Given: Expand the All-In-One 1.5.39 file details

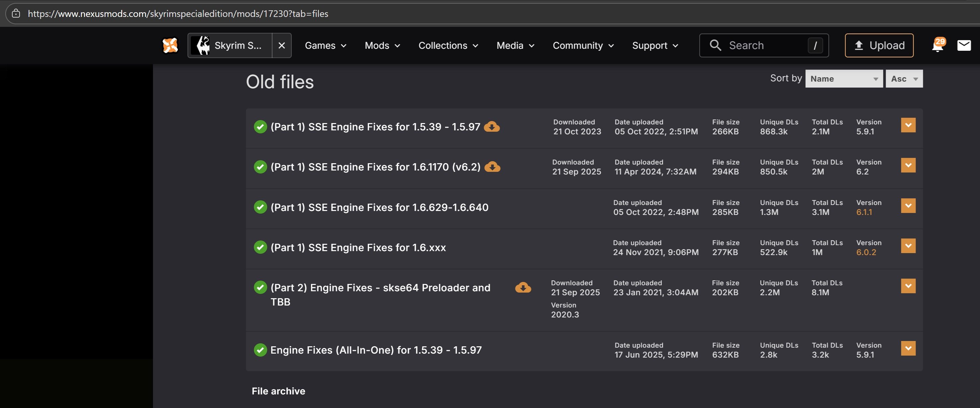Looking at the screenshot, I should (x=908, y=348).
